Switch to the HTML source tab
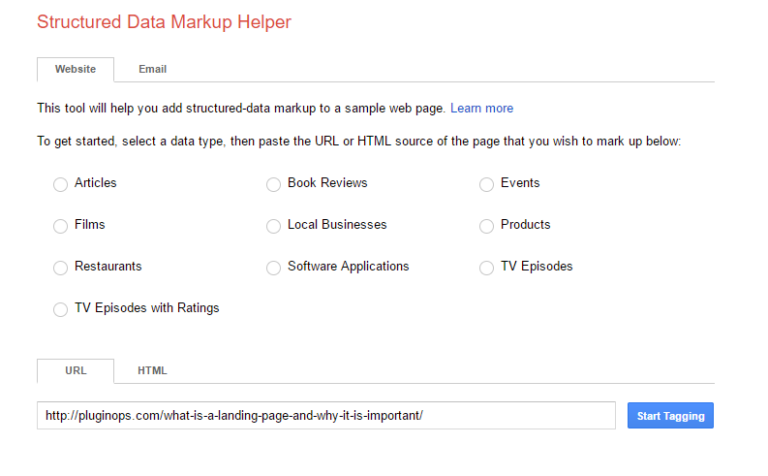 pyautogui.click(x=152, y=370)
